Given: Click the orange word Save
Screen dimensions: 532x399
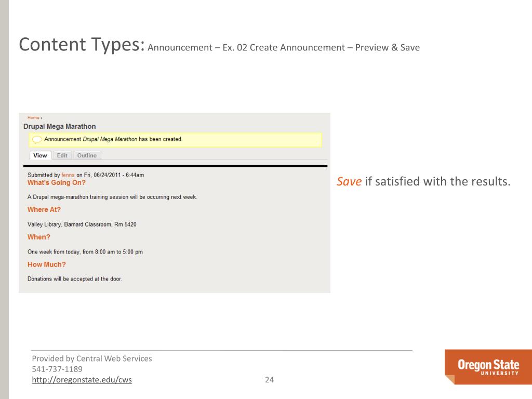Looking at the screenshot, I should (x=349, y=181).
